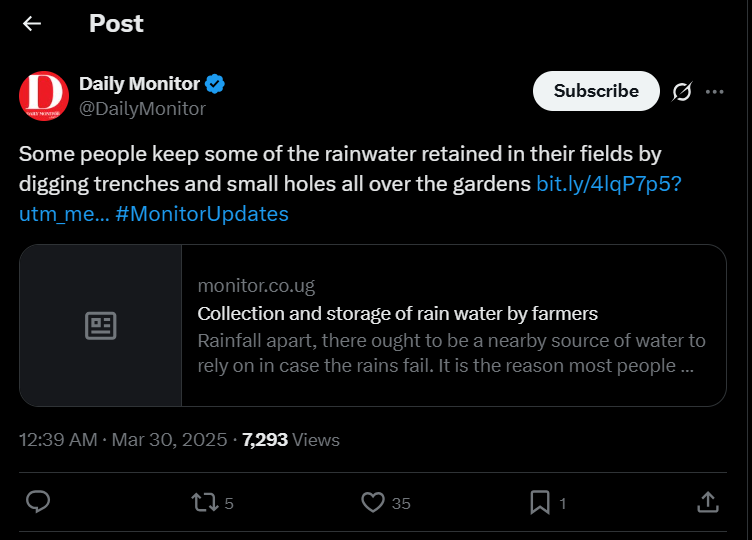
Task: Click the verified badge next to Daily Monitor
Action: coord(215,84)
